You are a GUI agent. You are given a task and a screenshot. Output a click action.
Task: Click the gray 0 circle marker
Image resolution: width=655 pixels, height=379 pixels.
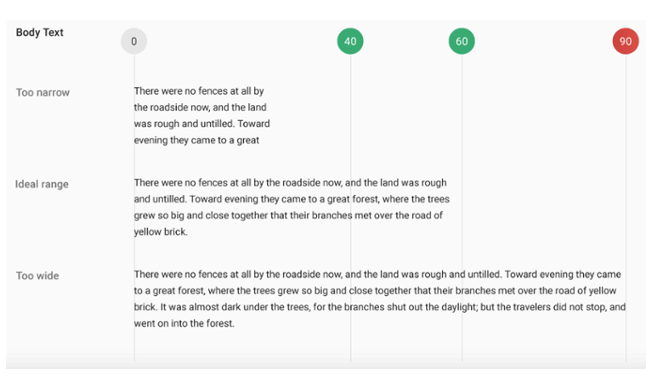click(x=134, y=41)
